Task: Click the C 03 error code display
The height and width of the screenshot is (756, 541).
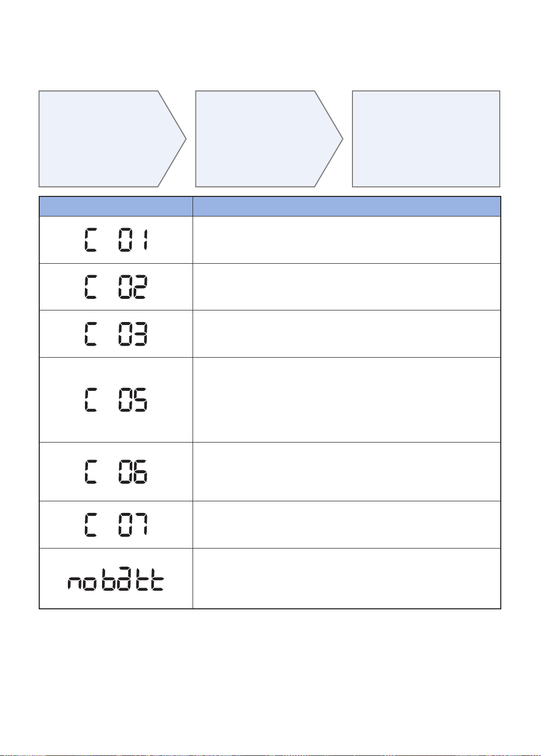Action: coord(116,334)
